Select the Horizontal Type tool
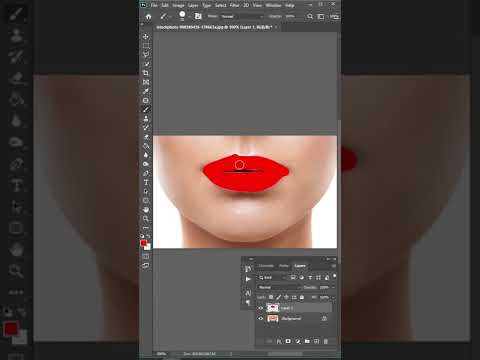The height and width of the screenshot is (360, 480). [x=146, y=182]
